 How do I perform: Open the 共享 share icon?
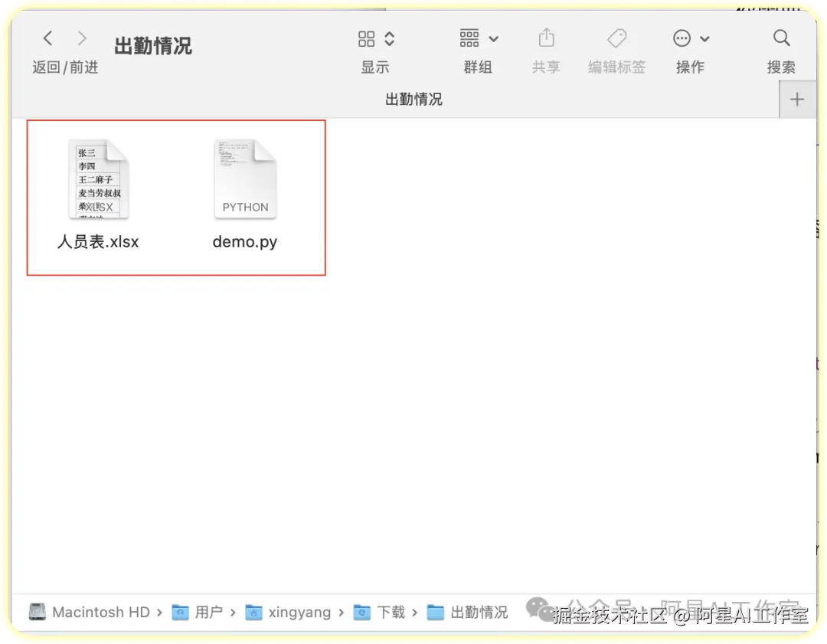click(546, 38)
